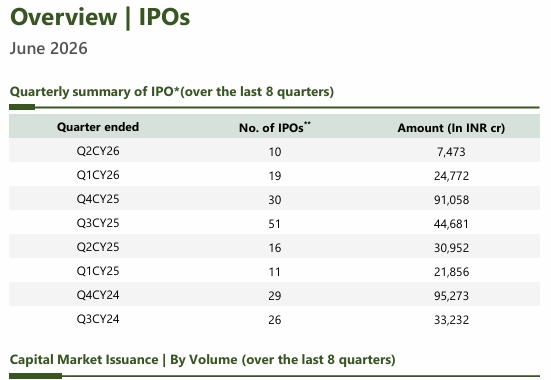Click the Q4CY25 quarter cell

(x=98, y=199)
